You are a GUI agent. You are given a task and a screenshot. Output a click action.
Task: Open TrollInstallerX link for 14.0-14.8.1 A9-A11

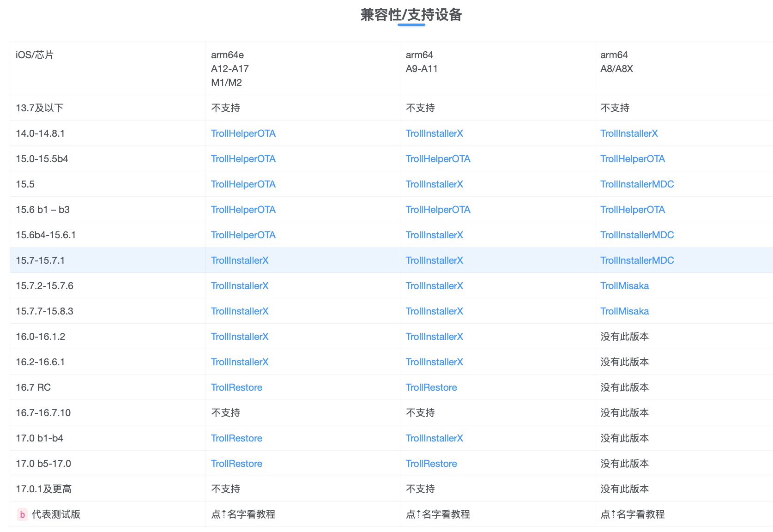pos(434,133)
